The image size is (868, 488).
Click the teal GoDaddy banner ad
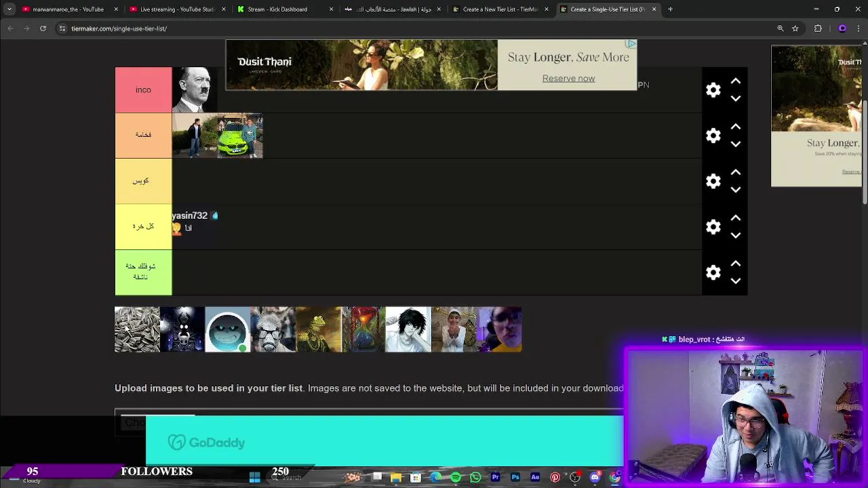(x=384, y=442)
